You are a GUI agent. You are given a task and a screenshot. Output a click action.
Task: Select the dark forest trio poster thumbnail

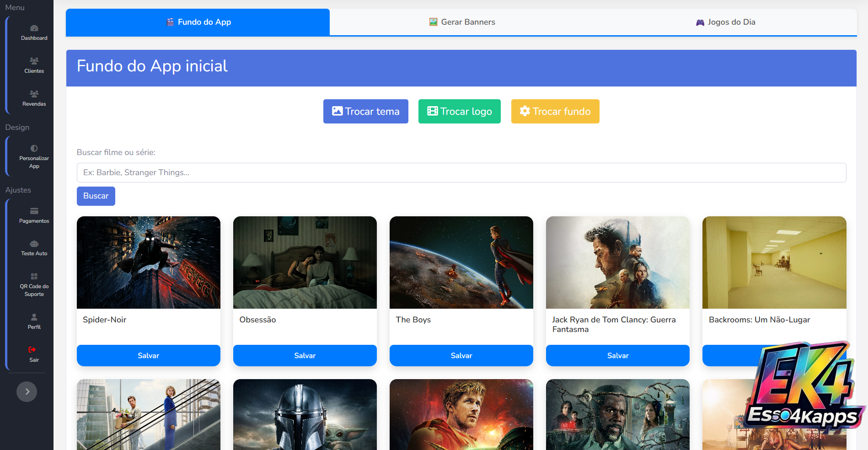[x=617, y=414]
